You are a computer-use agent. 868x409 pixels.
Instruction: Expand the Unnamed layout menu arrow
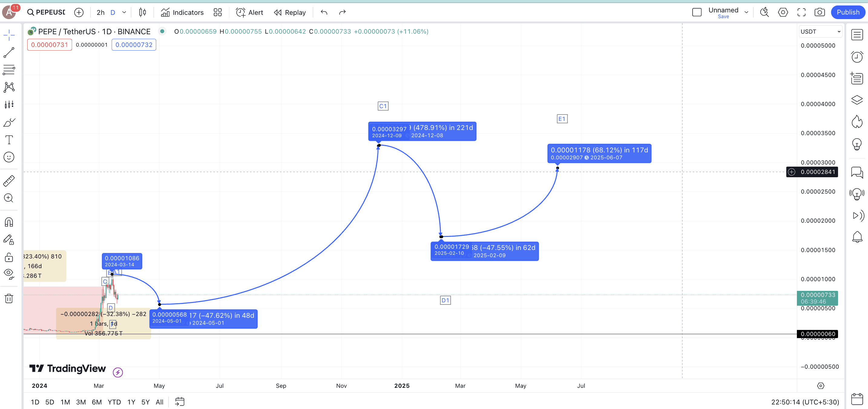pyautogui.click(x=746, y=12)
